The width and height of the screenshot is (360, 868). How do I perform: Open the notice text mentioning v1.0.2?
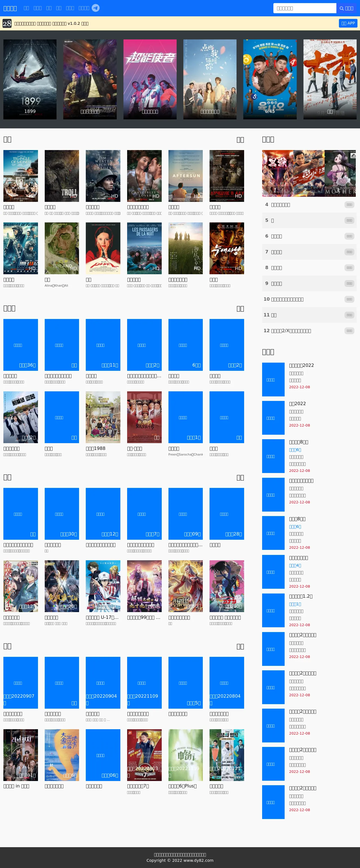point(51,24)
